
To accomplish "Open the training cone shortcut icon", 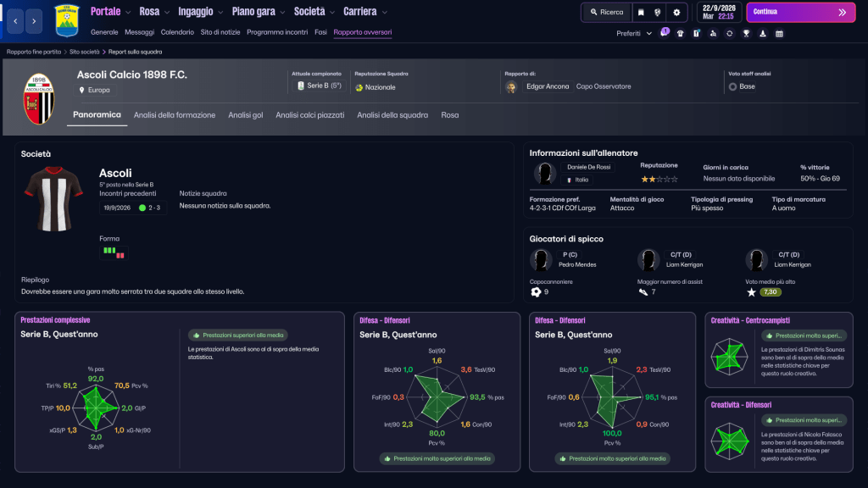I will pyautogui.click(x=763, y=34).
